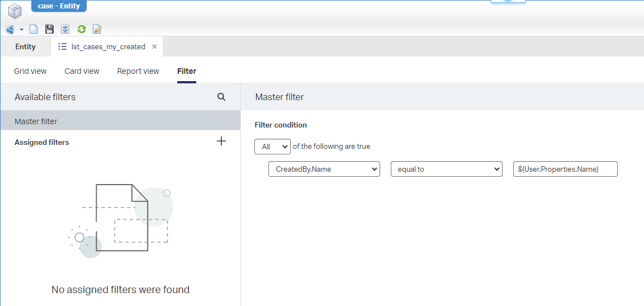Click the $(User.Properties.Name) value field

(x=565, y=169)
